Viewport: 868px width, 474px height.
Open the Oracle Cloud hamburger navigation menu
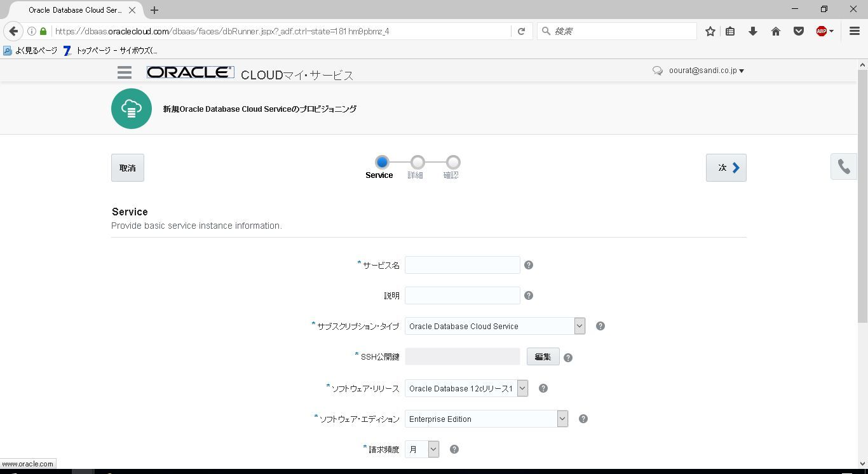(125, 72)
